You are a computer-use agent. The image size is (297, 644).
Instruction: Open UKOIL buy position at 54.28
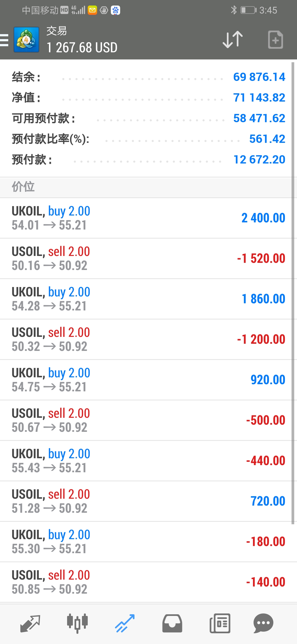coord(146,299)
